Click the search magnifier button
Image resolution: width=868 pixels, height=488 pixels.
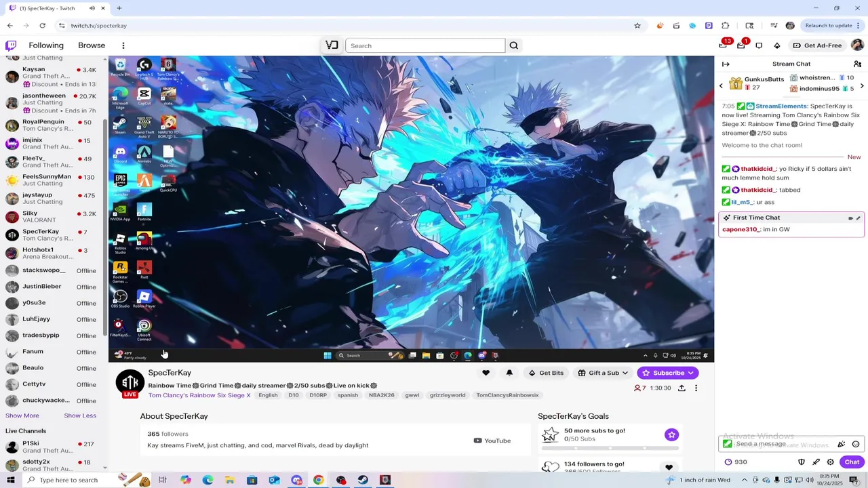tap(514, 45)
